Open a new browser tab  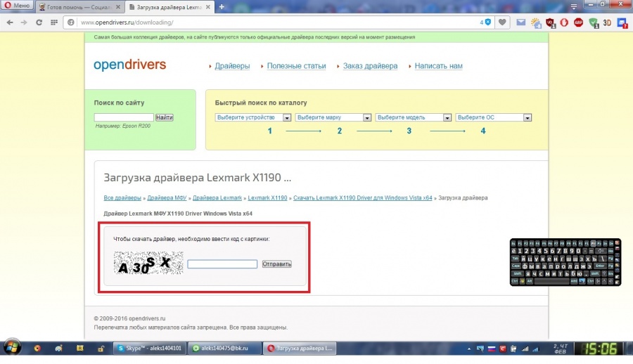click(222, 6)
